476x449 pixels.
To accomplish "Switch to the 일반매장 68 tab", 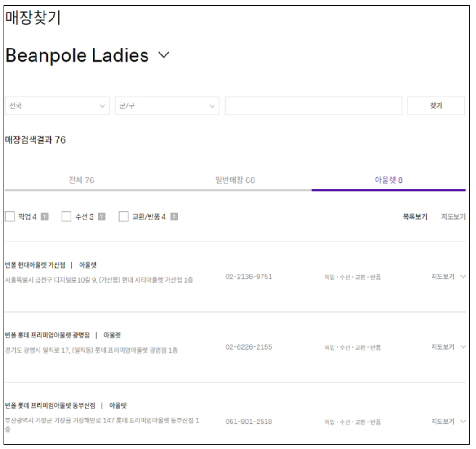I will pyautogui.click(x=235, y=180).
